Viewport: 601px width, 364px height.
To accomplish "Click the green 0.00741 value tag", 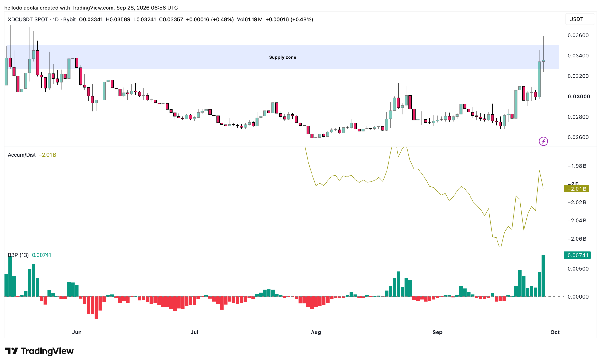I will (577, 255).
